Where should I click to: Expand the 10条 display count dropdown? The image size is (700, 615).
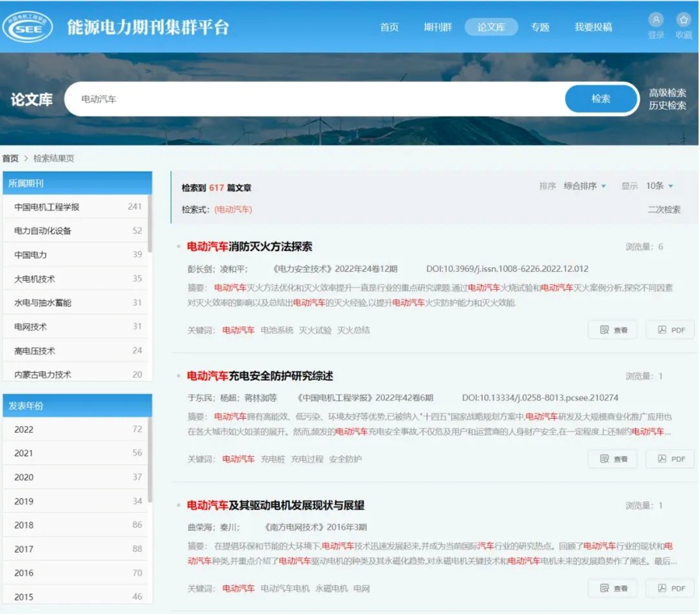point(660,186)
